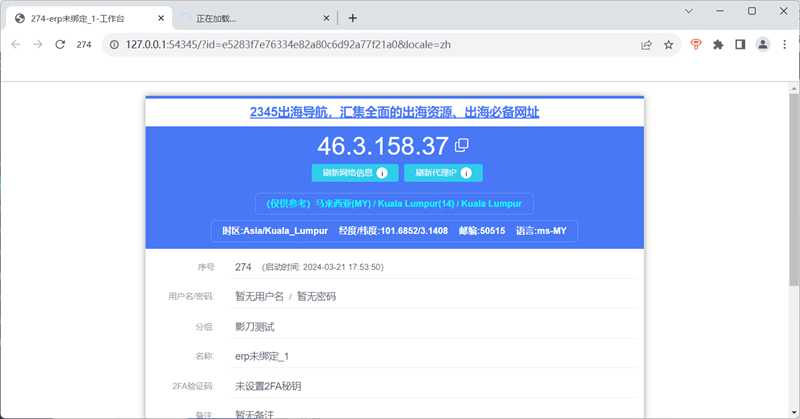This screenshot has width=800, height=419.
Task: Click the 语言:ms-MY text
Action: 541,231
